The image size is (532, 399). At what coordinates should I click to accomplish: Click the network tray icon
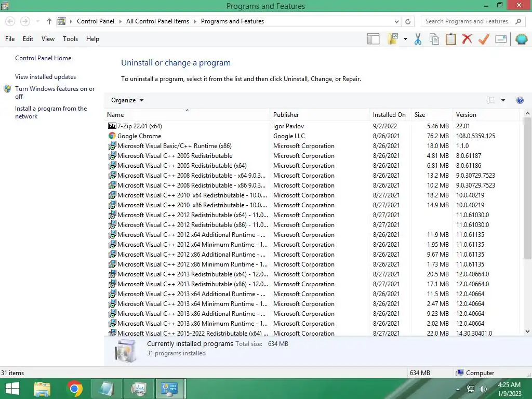coord(471,389)
